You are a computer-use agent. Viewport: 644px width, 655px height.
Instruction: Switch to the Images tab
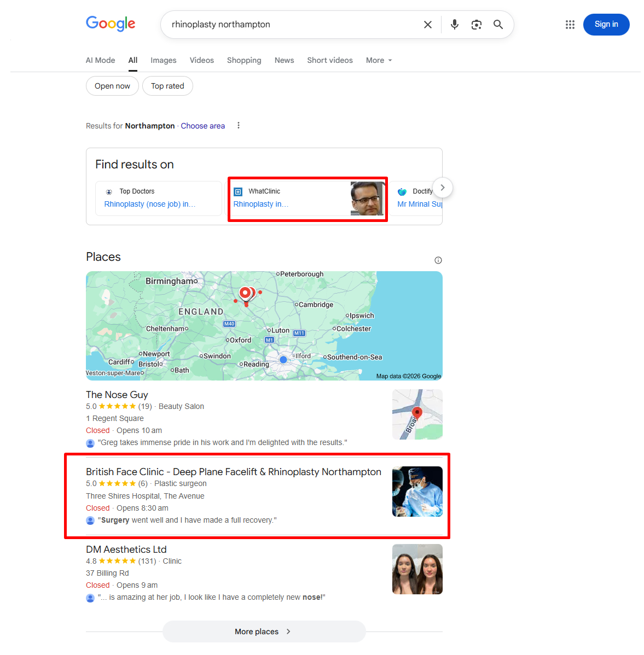tap(163, 60)
